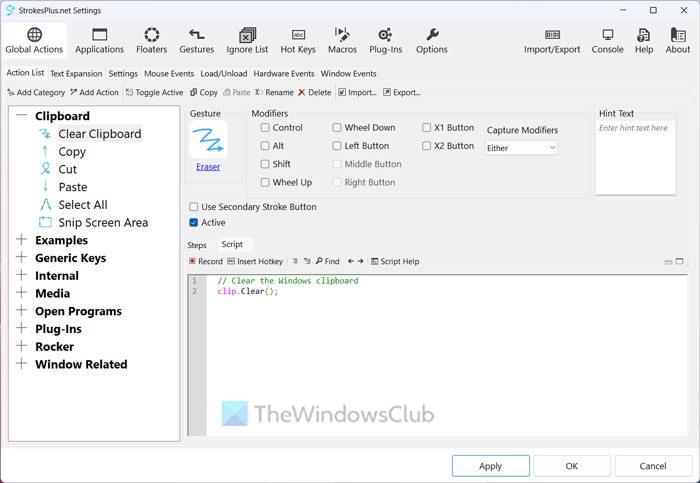700x483 pixels.
Task: Click the Apply button
Action: (x=491, y=466)
